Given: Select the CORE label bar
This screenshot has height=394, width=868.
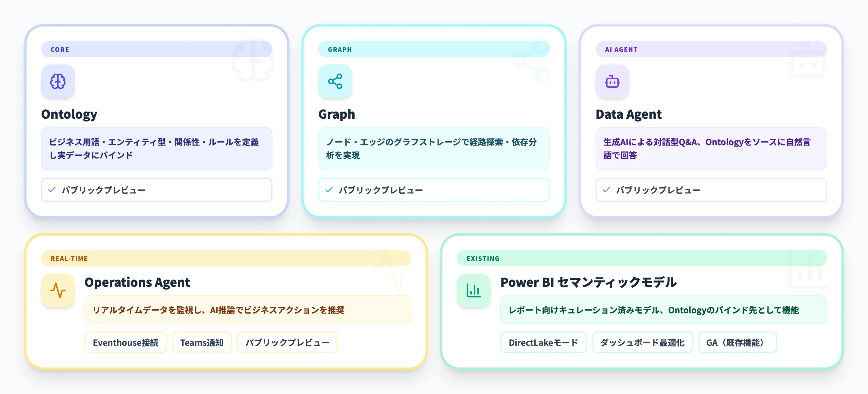Looking at the screenshot, I should [x=156, y=49].
